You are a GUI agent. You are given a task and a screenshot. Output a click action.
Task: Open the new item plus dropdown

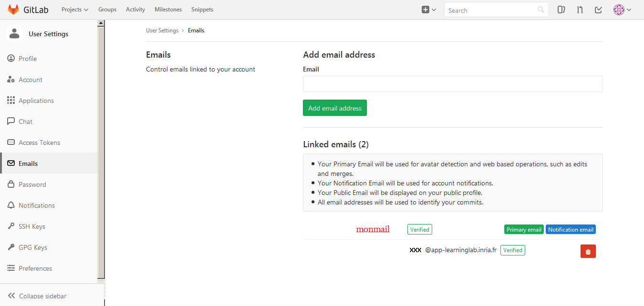pyautogui.click(x=429, y=10)
